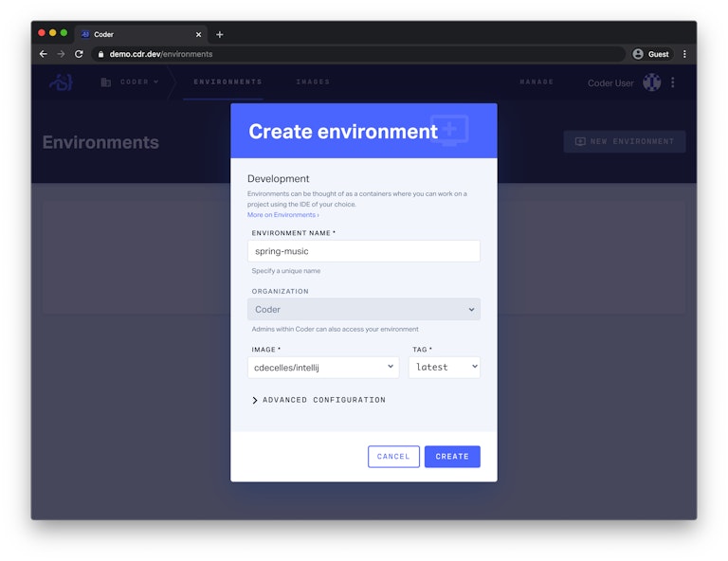Screen dimensions: 728x561
Task: Click the CREATE button
Action: (452, 457)
